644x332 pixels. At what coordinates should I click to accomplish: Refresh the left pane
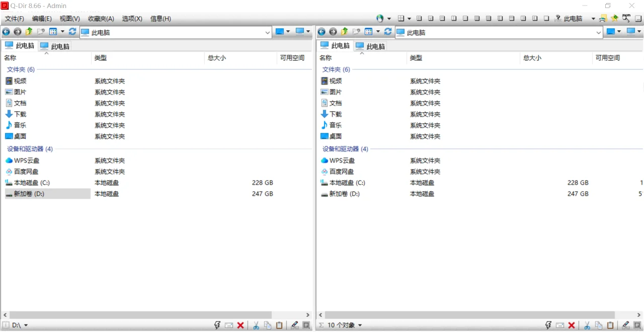(x=72, y=32)
